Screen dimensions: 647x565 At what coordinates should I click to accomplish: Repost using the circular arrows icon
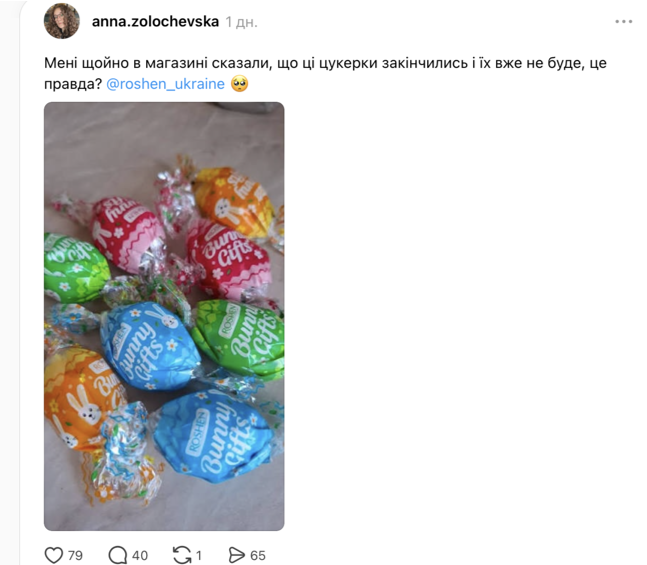[x=182, y=555]
